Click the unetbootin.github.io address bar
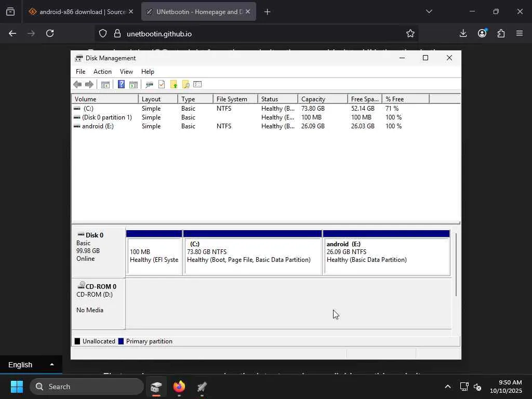 (x=256, y=34)
